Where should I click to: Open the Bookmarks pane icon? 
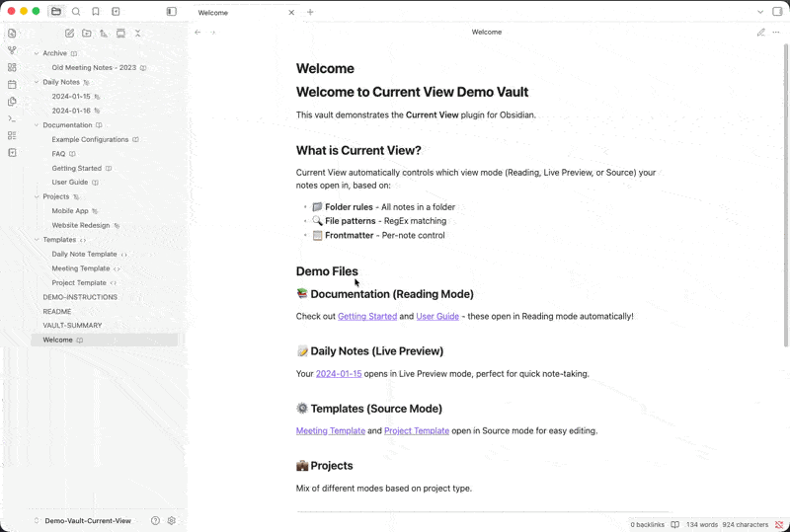[x=96, y=12]
